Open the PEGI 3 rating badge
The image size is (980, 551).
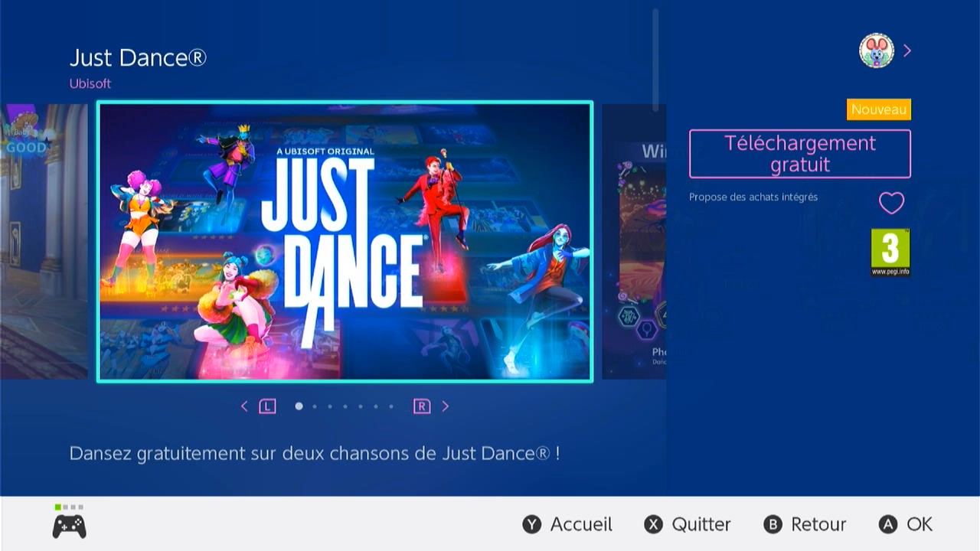tap(890, 252)
